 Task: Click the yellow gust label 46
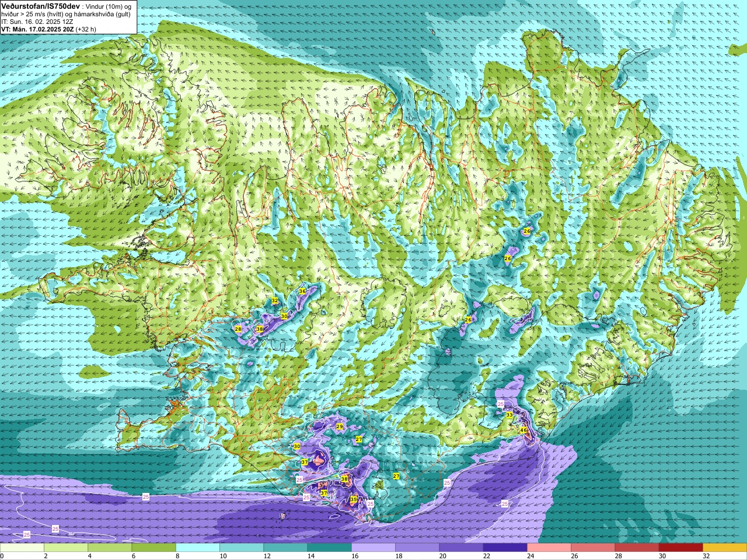point(523,430)
